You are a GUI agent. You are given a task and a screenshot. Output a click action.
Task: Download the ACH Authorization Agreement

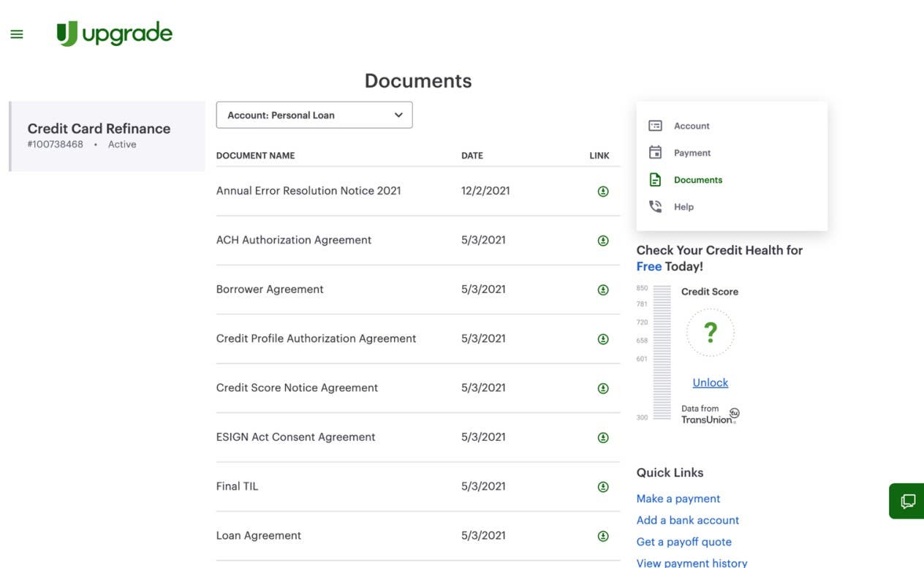[x=603, y=241]
